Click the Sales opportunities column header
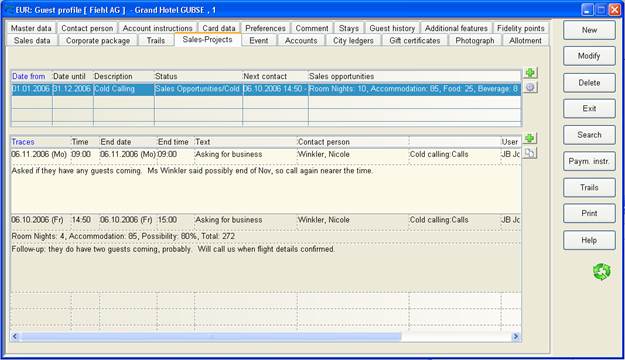The height and width of the screenshot is (360, 625). click(415, 76)
